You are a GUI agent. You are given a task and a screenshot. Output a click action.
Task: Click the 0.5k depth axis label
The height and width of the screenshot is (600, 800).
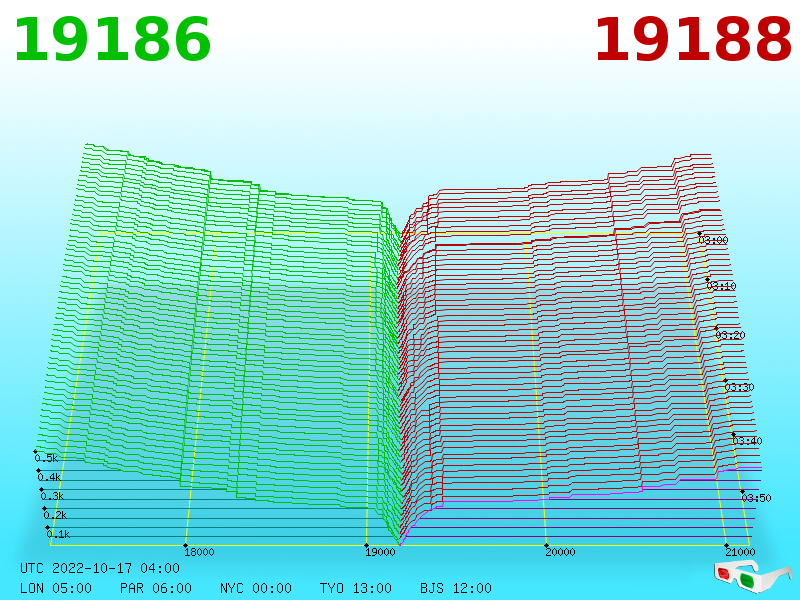46,458
